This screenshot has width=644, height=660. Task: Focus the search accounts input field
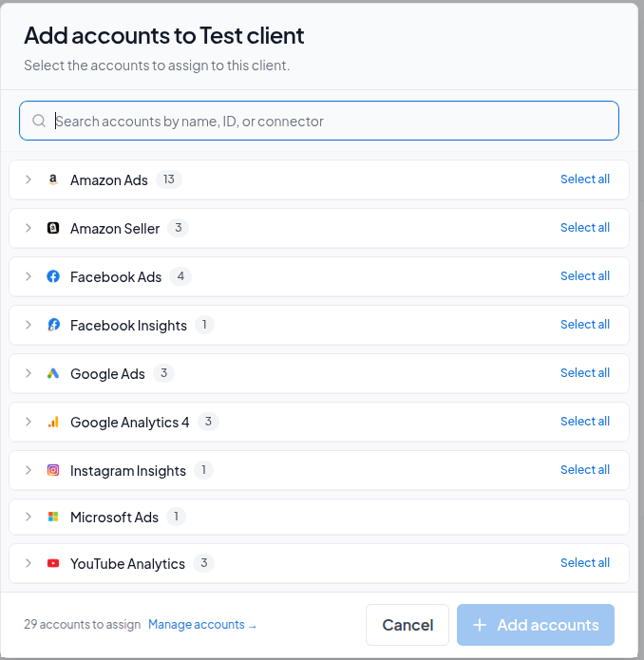pos(319,121)
